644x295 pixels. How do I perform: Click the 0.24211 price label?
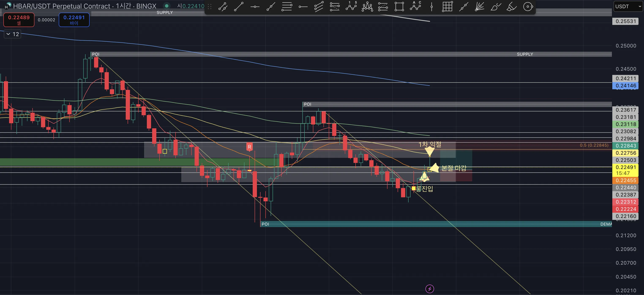625,78
